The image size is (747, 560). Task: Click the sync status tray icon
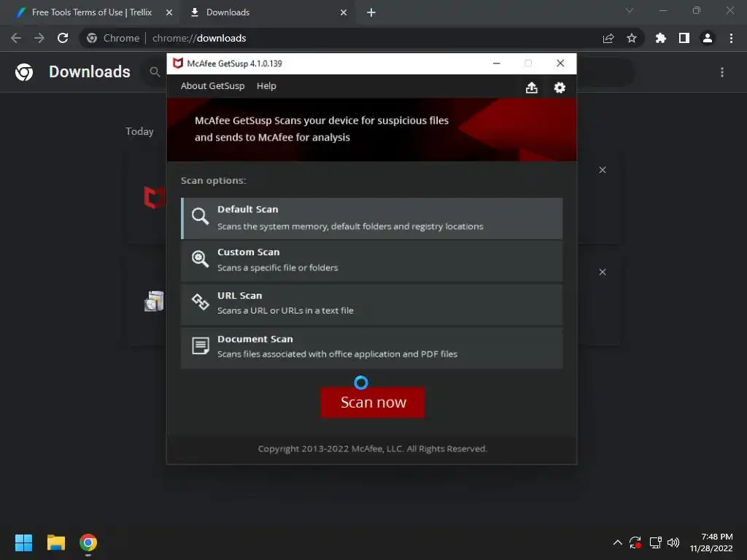[x=635, y=542]
